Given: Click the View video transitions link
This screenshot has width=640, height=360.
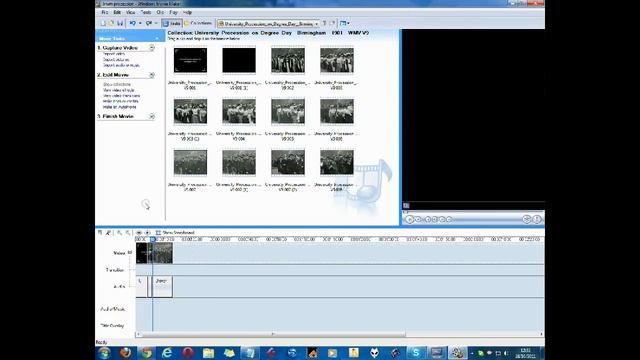Looking at the screenshot, I should (122, 96).
